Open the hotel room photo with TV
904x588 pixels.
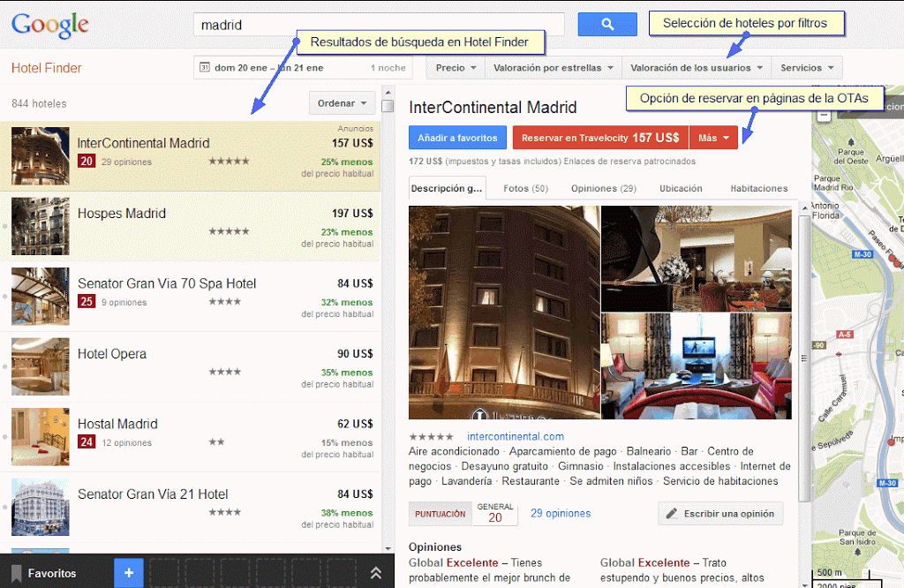click(x=697, y=366)
